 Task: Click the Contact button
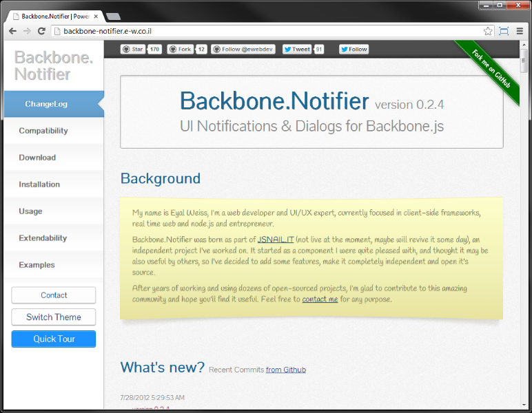point(54,295)
